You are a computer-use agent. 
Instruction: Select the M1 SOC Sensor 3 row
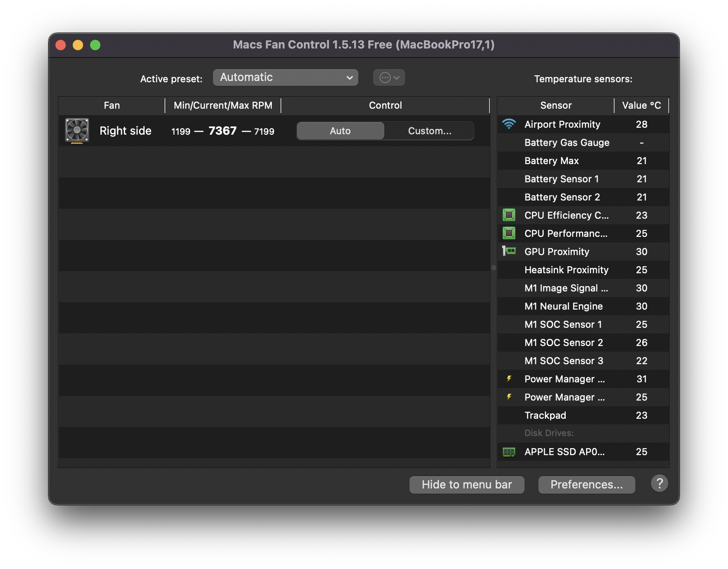pos(583,361)
